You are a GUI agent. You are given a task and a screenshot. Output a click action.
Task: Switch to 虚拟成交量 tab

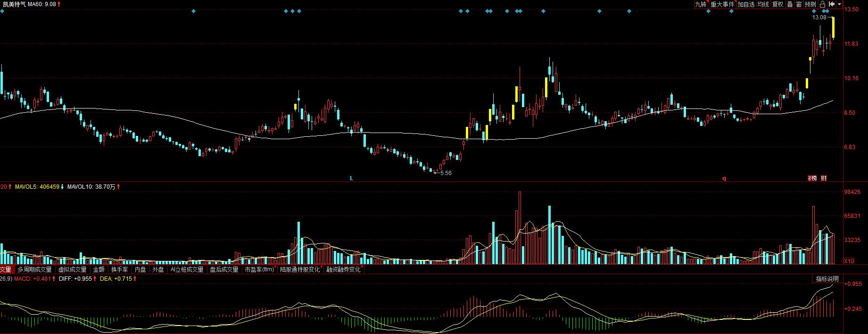(72, 270)
